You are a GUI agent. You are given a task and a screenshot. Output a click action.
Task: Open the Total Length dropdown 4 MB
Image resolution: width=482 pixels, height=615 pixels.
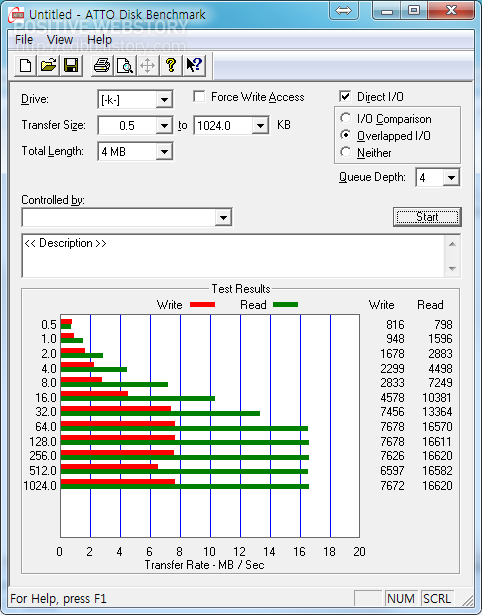tap(135, 152)
